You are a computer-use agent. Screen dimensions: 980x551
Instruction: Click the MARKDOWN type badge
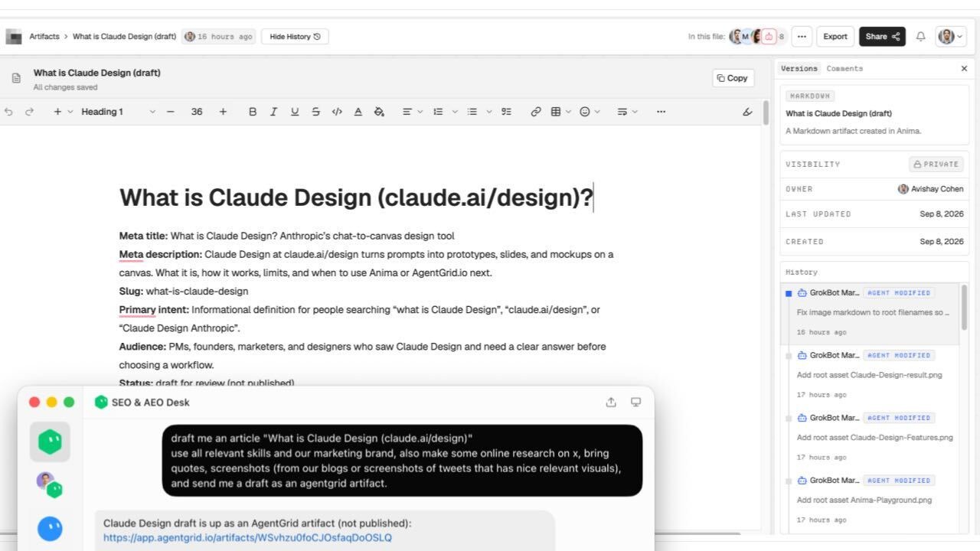(x=810, y=96)
